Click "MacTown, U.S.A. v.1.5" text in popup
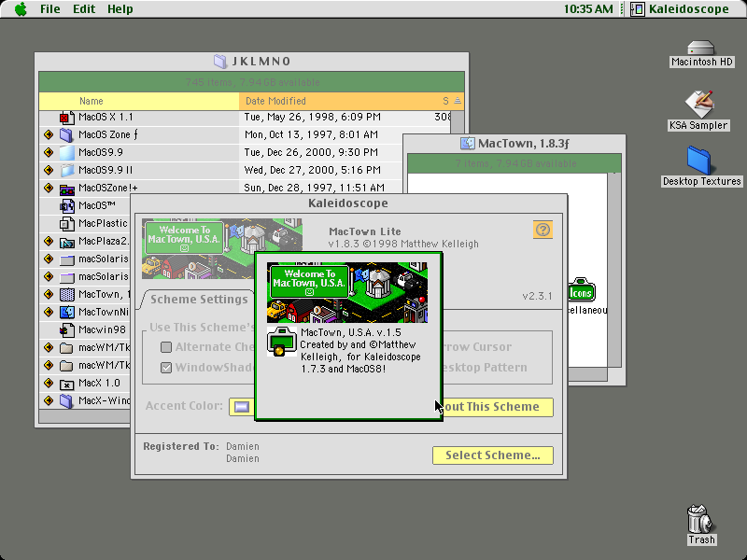 click(351, 332)
